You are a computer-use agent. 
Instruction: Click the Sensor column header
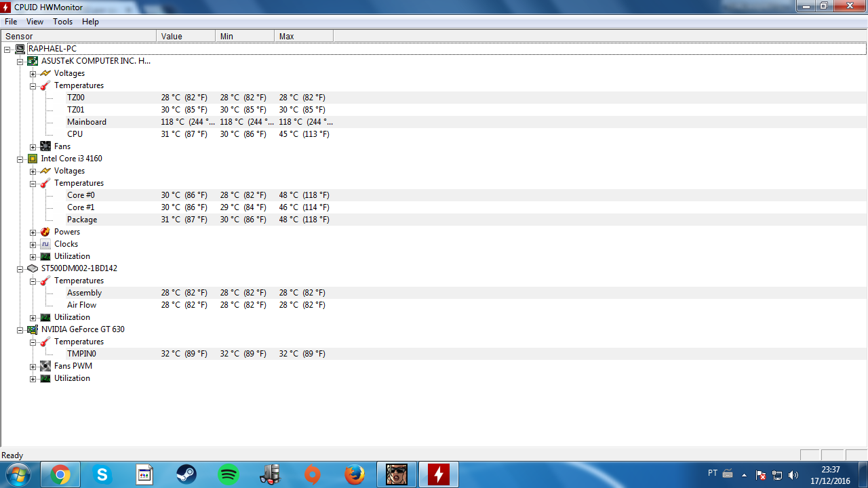pos(79,36)
